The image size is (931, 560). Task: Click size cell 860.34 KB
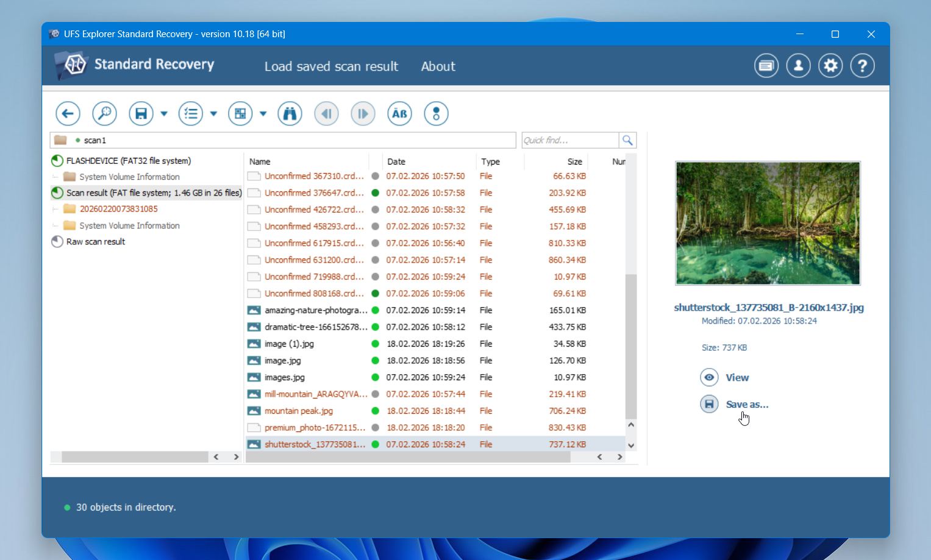point(567,260)
